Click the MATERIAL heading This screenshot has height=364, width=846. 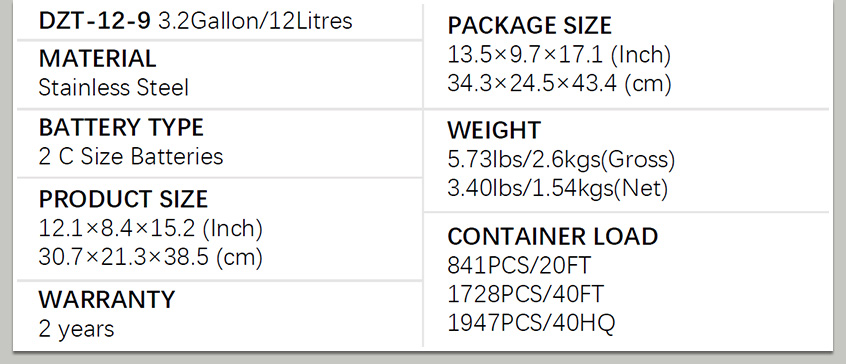tap(97, 58)
